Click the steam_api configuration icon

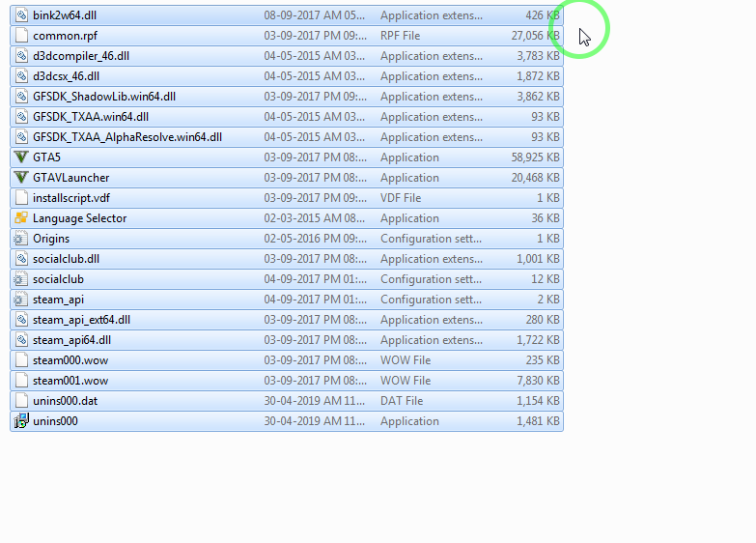21,300
